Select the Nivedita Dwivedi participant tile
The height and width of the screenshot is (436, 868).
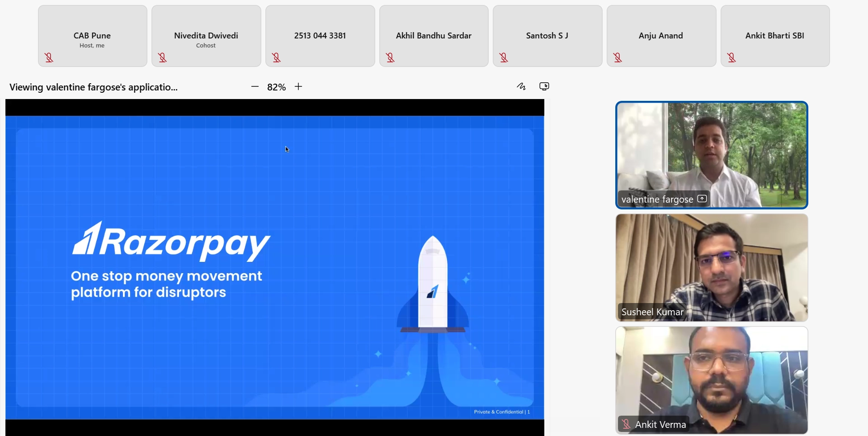pos(206,36)
